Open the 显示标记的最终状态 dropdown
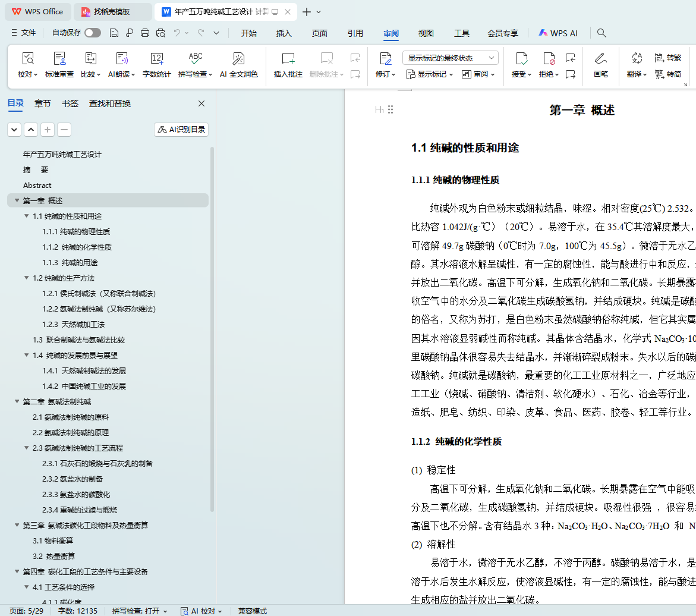The image size is (696, 616). point(450,58)
